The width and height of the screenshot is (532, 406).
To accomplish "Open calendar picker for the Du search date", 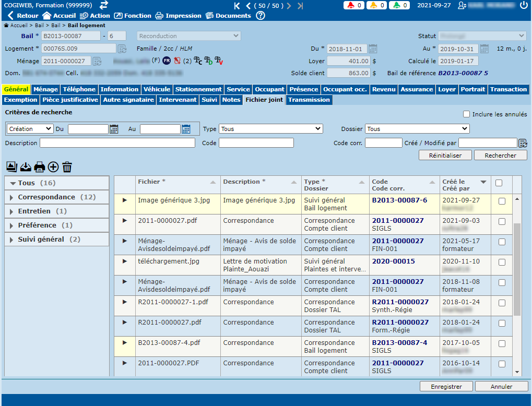I will 114,129.
